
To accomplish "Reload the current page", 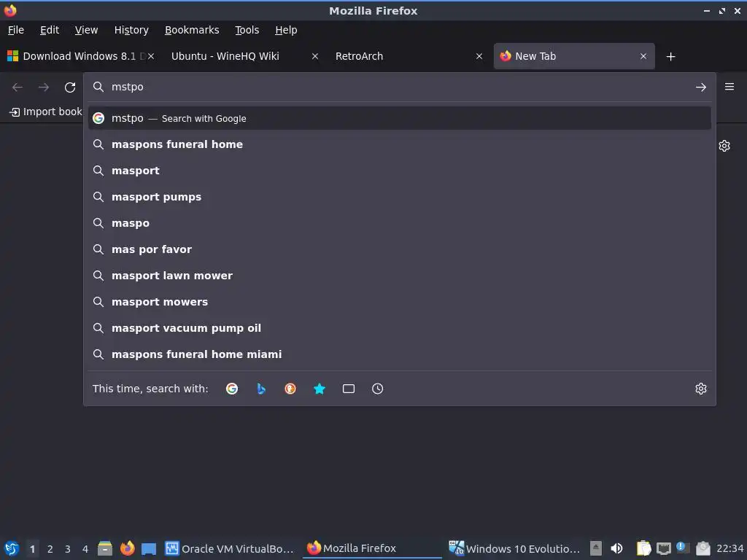I will click(70, 87).
